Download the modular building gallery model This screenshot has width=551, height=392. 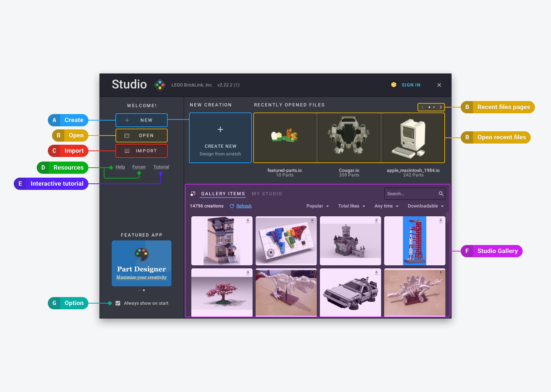click(x=248, y=220)
